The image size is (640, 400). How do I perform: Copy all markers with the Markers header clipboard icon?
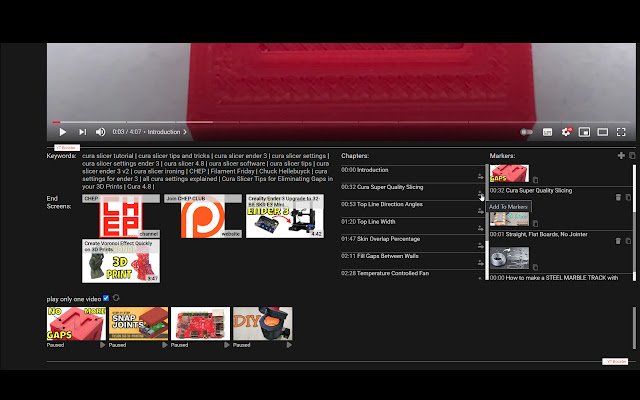[x=632, y=156]
